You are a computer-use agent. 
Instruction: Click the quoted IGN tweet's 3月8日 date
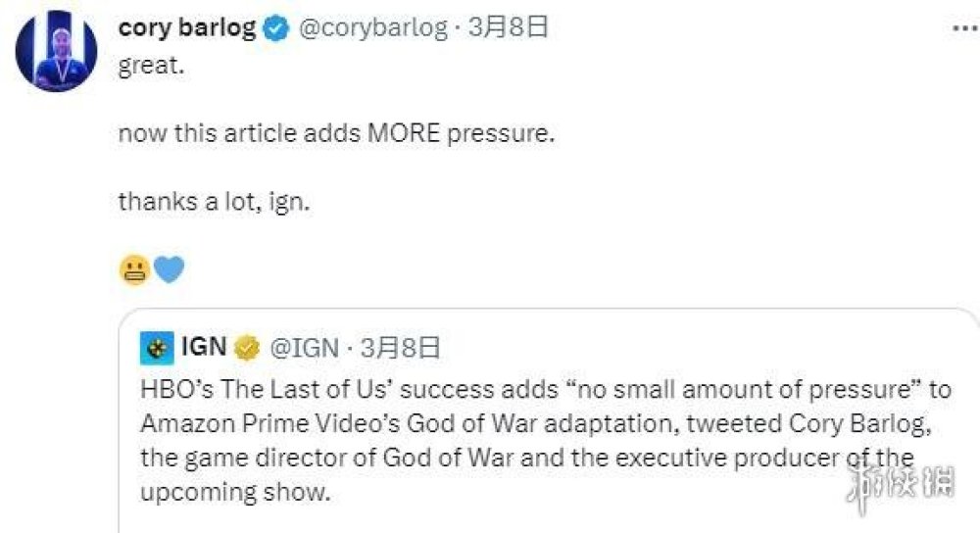point(400,347)
